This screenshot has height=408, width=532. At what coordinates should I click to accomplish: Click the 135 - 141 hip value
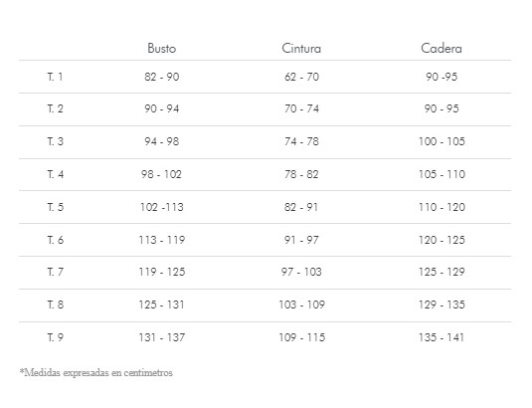click(x=442, y=337)
